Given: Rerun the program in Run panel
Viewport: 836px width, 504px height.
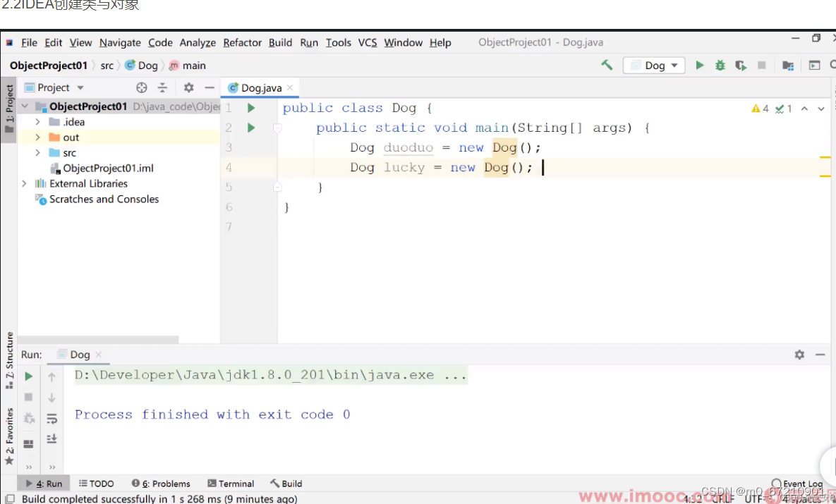Looking at the screenshot, I should tap(28, 376).
